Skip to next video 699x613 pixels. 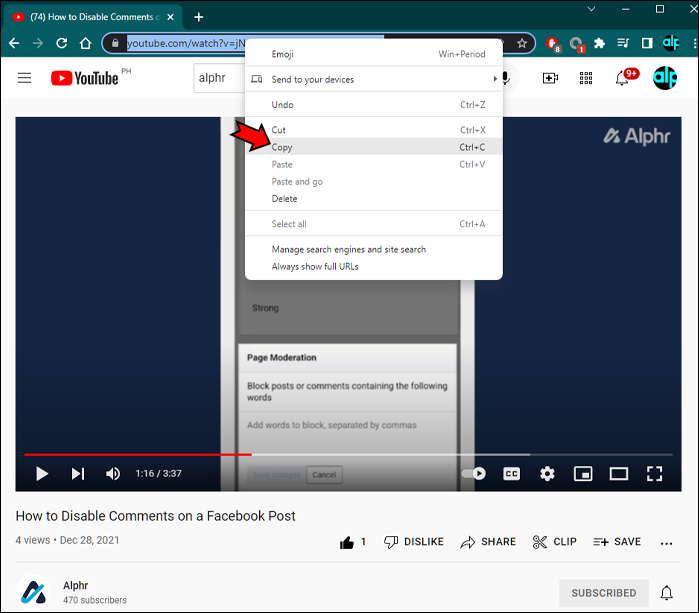click(78, 473)
